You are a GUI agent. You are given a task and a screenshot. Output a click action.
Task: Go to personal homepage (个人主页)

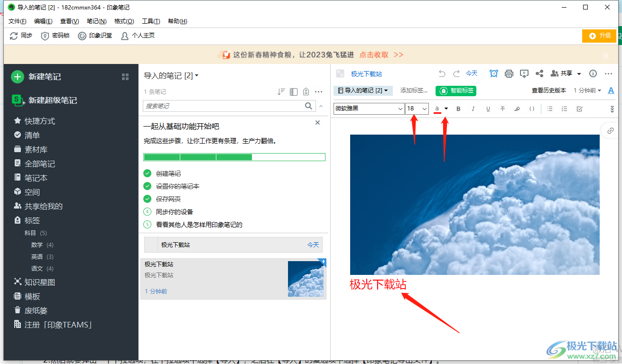(138, 36)
